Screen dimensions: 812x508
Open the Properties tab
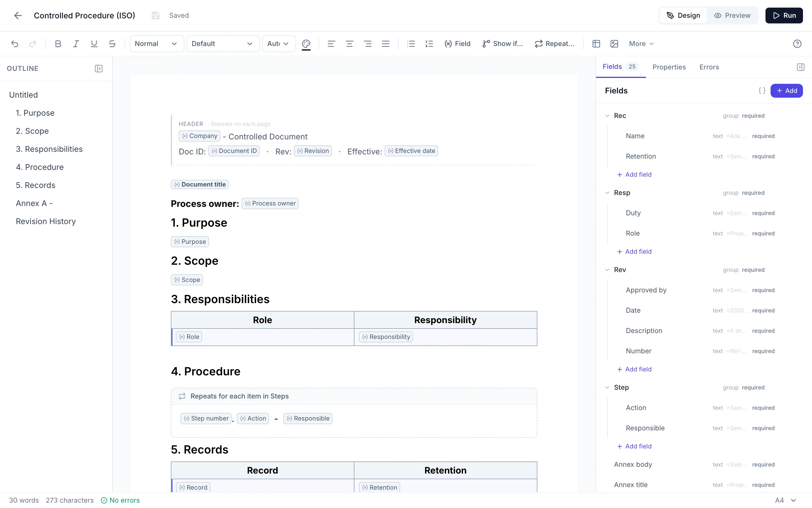click(669, 67)
